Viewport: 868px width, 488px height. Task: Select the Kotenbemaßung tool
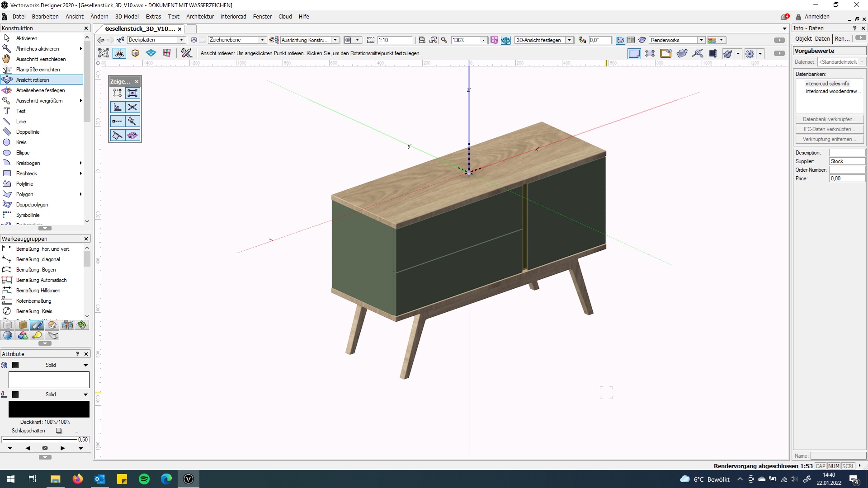click(42, 301)
